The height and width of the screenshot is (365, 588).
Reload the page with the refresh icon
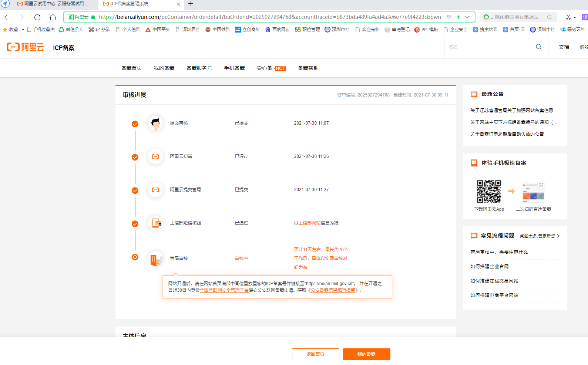[37, 17]
